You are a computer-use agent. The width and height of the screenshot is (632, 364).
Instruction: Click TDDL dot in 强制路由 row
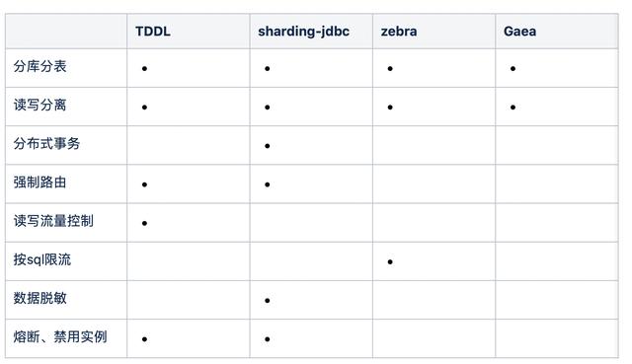(x=144, y=184)
